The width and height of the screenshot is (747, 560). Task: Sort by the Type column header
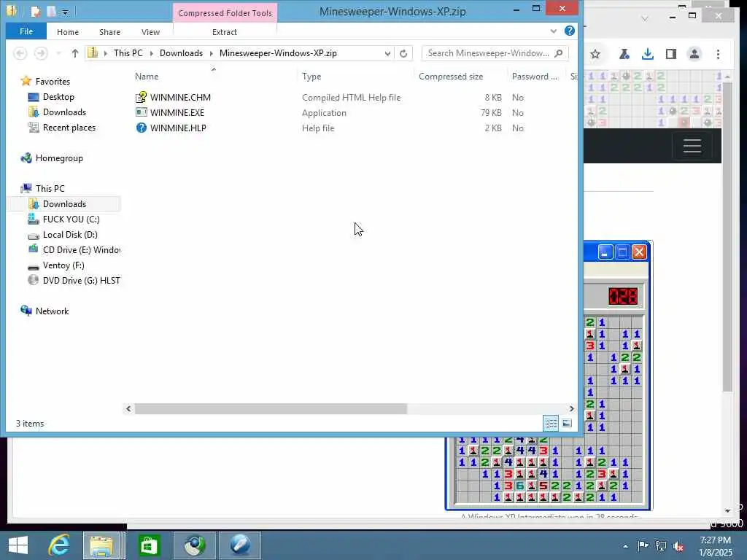tap(311, 76)
